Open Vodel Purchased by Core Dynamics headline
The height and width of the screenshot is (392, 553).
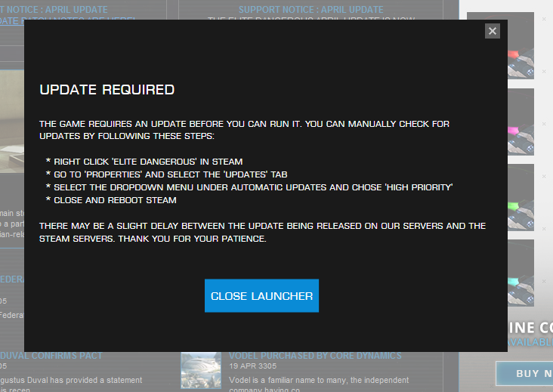pyautogui.click(x=315, y=356)
